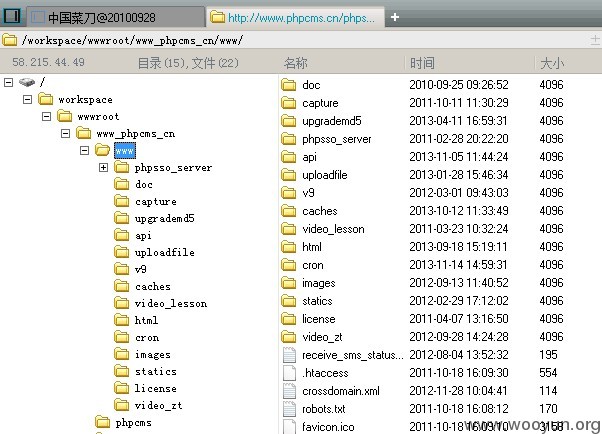Click the folder icon in the address bar
The width and height of the screenshot is (602, 434).
pos(10,40)
